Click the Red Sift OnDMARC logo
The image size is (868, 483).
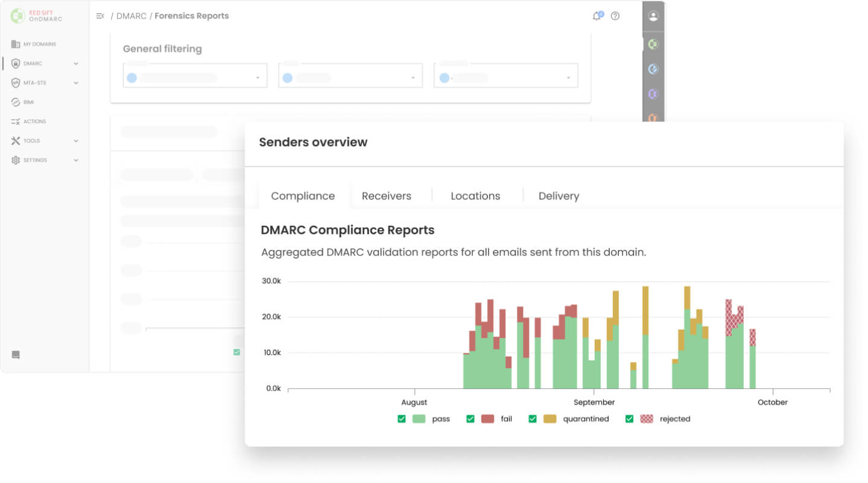click(x=36, y=16)
